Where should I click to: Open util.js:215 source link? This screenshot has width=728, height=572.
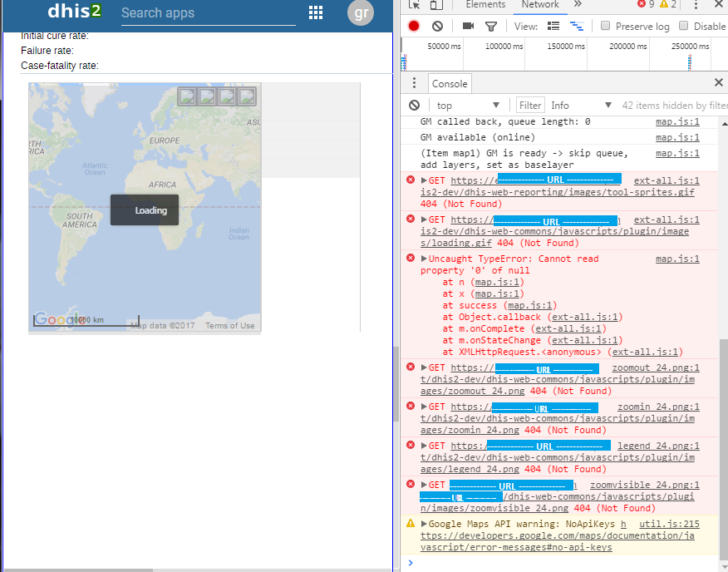[669, 524]
